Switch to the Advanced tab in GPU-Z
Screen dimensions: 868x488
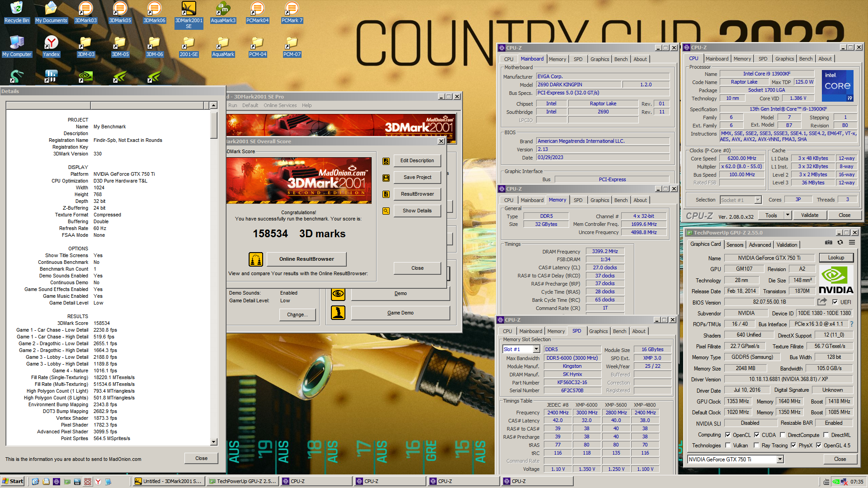click(760, 245)
